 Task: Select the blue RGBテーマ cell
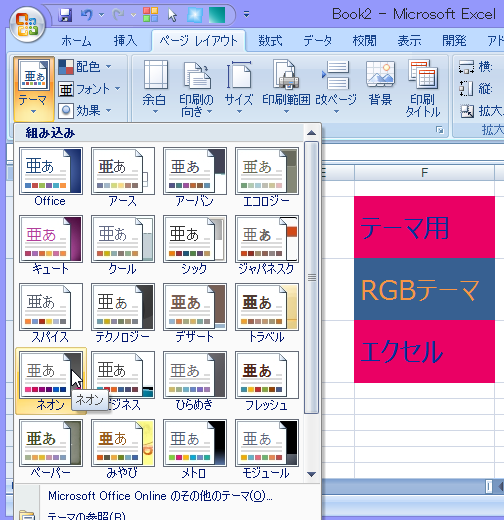(424, 289)
